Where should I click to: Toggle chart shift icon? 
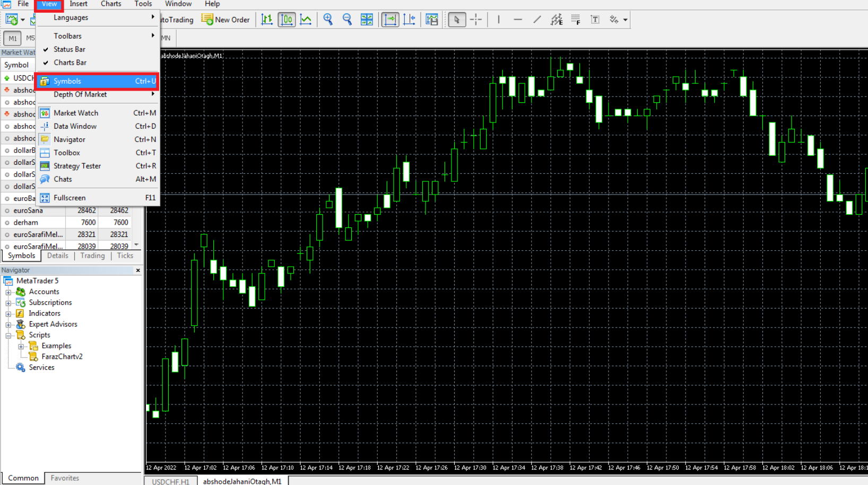pos(409,20)
